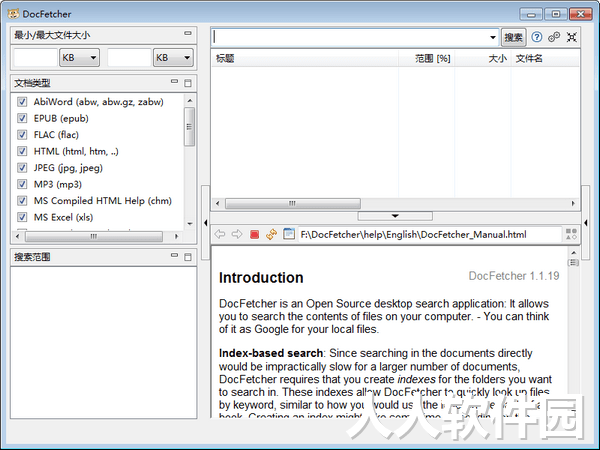600x450 pixels.
Task: Sort results by the filename column
Action: point(545,58)
